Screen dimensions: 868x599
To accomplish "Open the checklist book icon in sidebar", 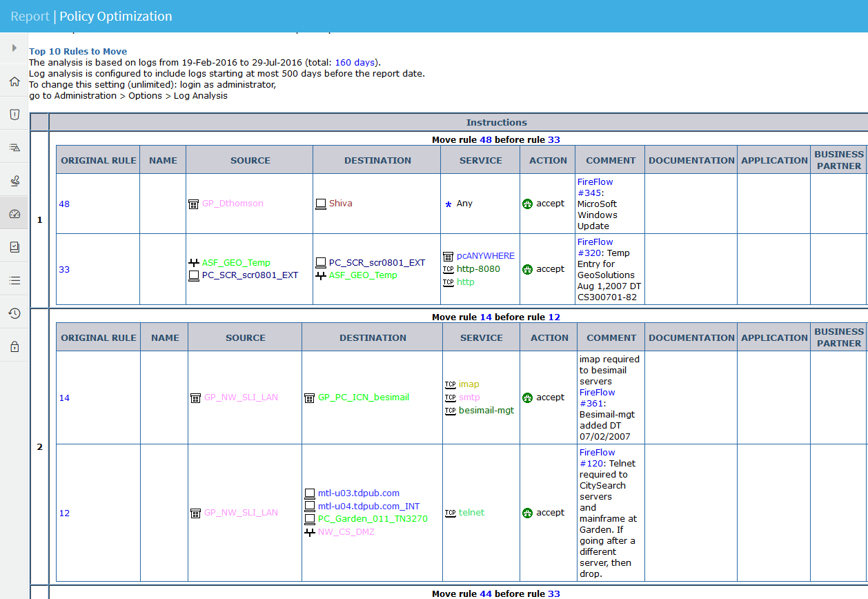I will [x=14, y=247].
